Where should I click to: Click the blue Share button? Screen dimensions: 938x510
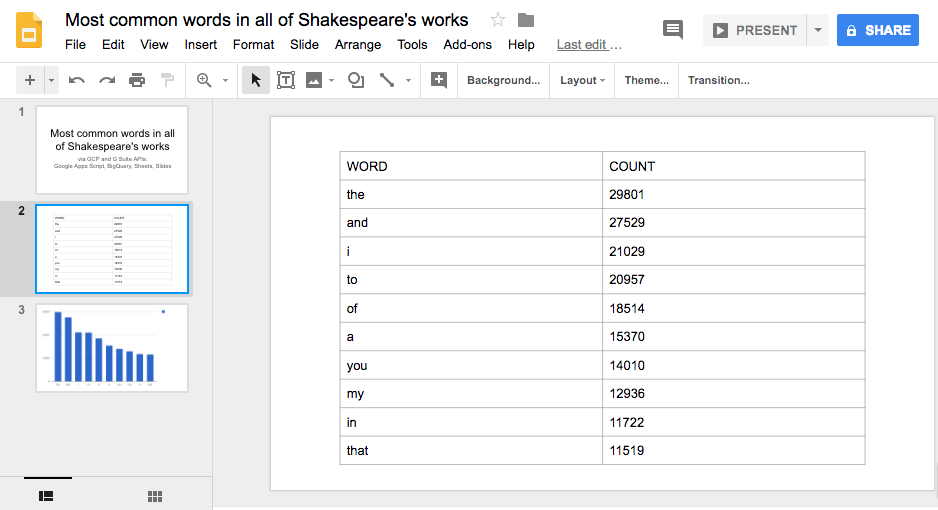pos(877,30)
